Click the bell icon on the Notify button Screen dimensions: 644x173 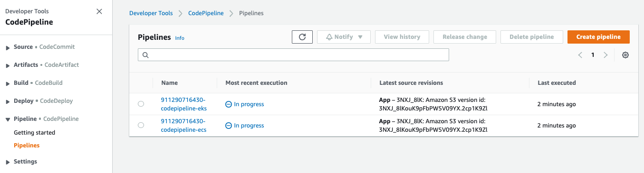pyautogui.click(x=328, y=37)
